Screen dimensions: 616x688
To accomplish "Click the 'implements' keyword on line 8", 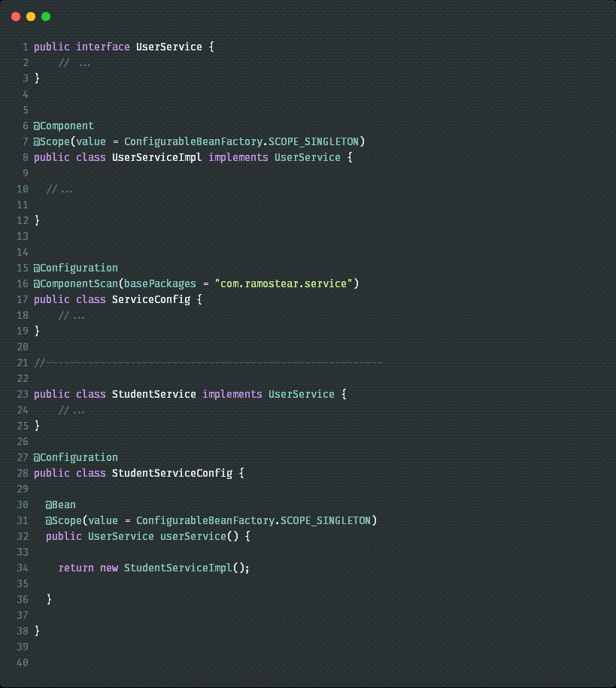I will [x=238, y=157].
